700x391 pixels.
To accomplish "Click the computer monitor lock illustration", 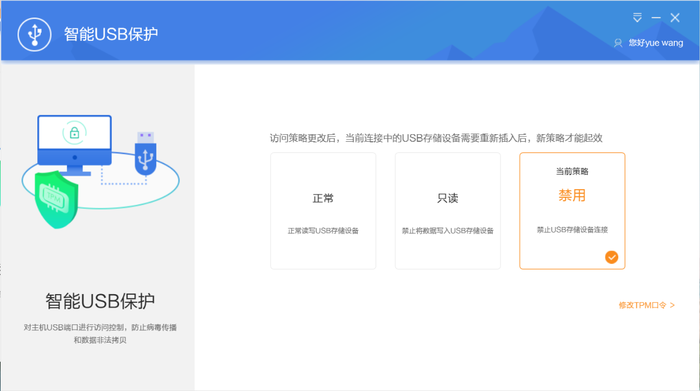I will (x=75, y=145).
